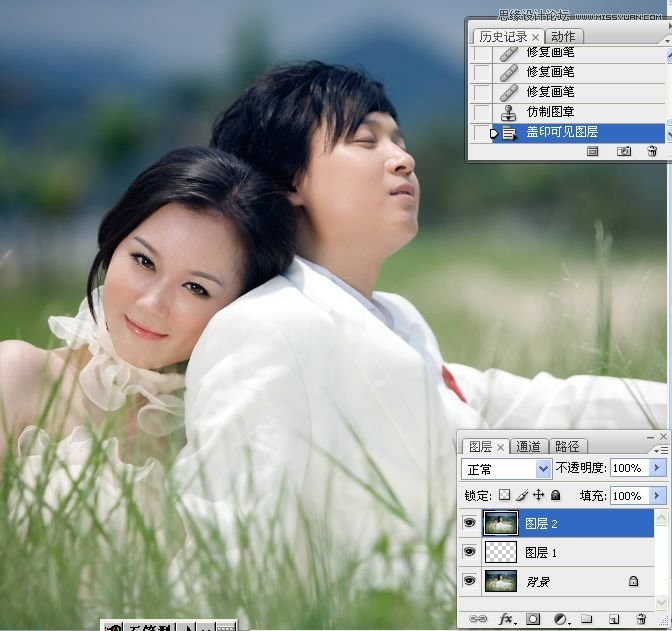
Task: Create new document from current history state
Action: click(593, 151)
